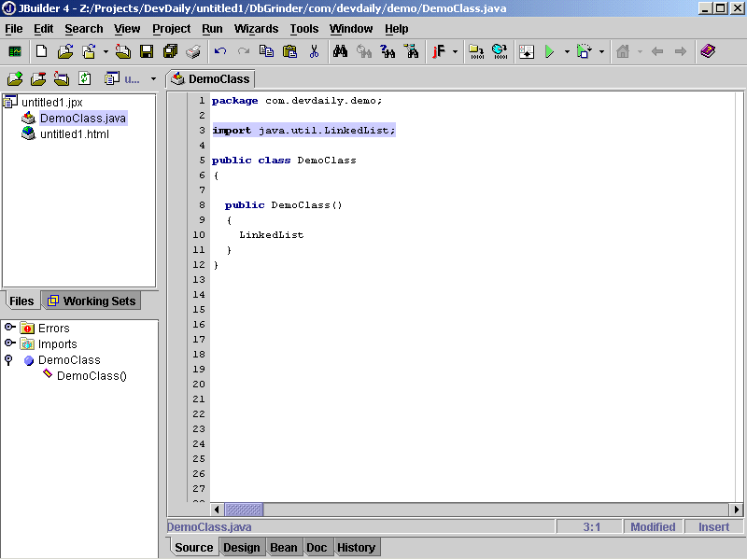
Task: Refresh the project pane
Action: [85, 78]
